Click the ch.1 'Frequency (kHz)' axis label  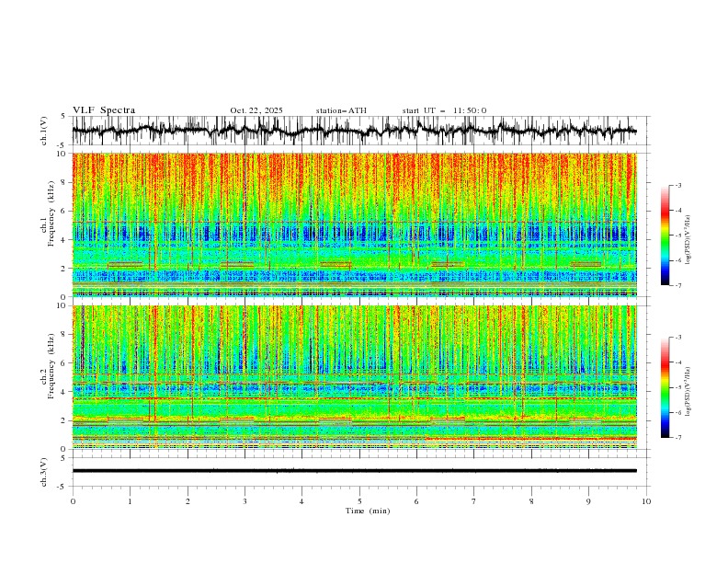[51, 214]
